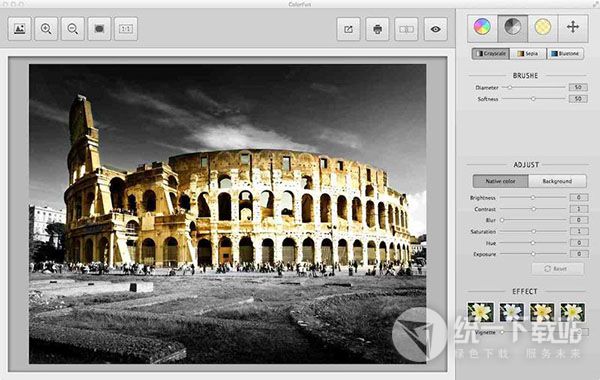This screenshot has width=600, height=380.
Task: Zoom out with the magnifier minus icon
Action: coord(73,29)
